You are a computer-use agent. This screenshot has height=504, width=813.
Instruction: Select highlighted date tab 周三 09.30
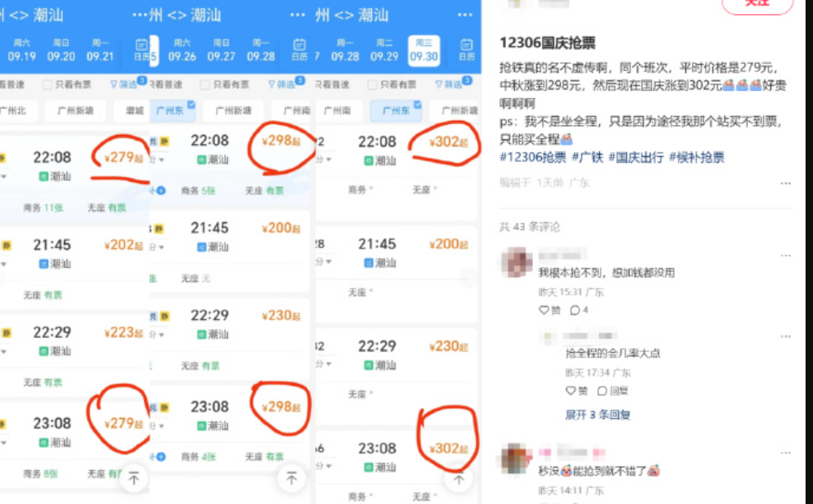tap(424, 50)
